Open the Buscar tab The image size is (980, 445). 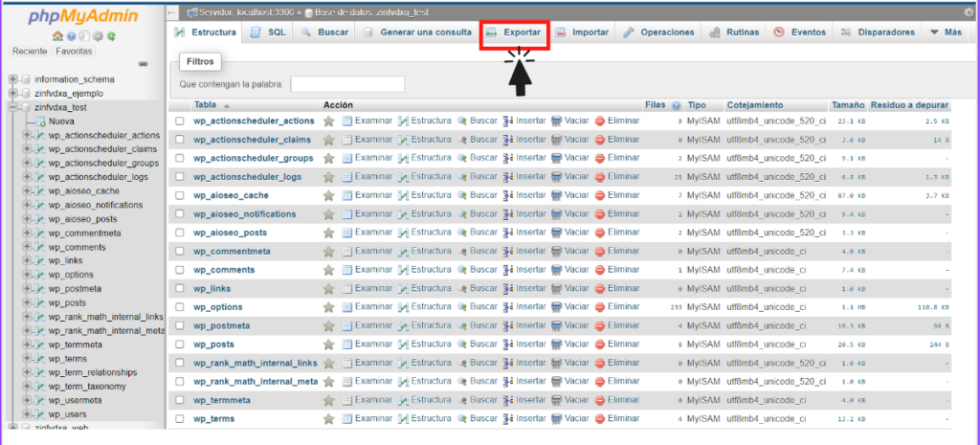324,33
